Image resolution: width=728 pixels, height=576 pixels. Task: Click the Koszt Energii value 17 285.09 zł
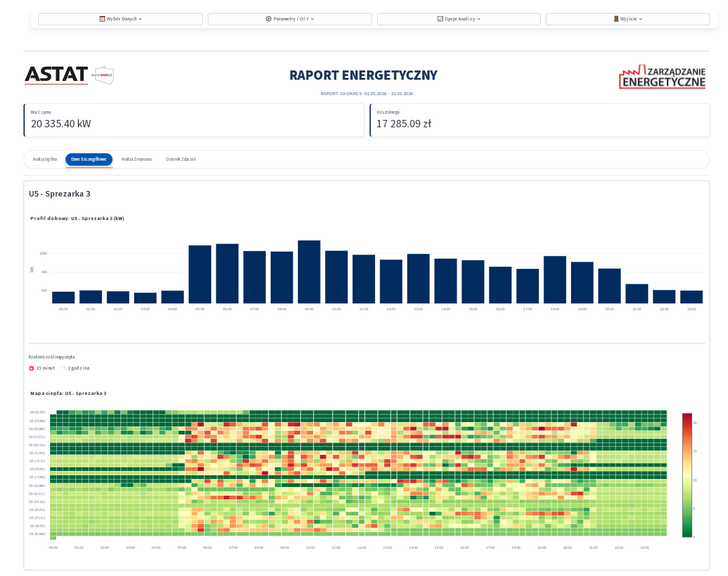click(404, 124)
